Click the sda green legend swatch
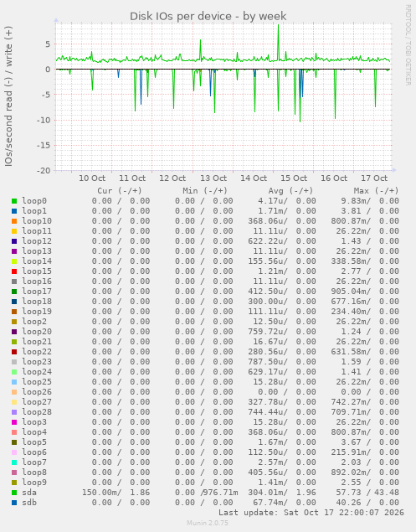The width and height of the screenshot is (416, 532). [14, 493]
